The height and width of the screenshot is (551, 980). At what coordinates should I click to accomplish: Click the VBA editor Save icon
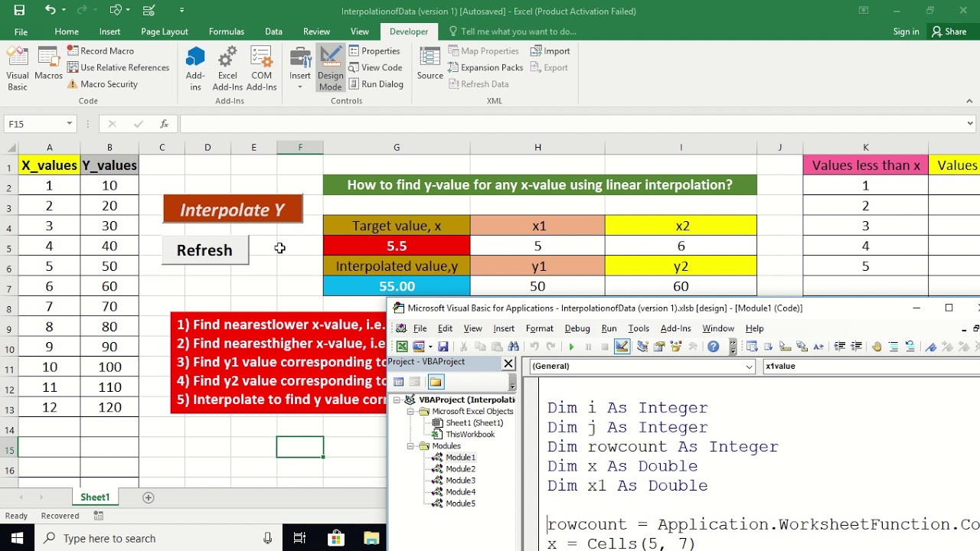tap(443, 347)
